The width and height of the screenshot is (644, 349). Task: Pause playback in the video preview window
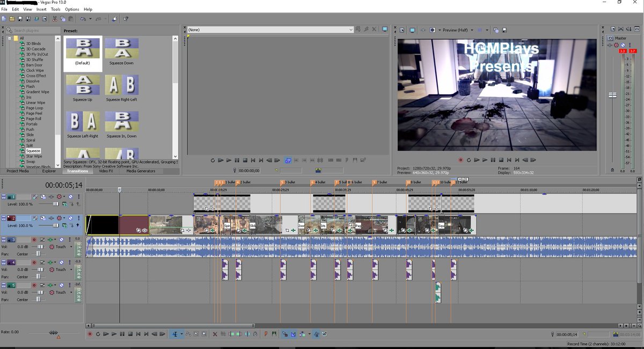(x=493, y=160)
